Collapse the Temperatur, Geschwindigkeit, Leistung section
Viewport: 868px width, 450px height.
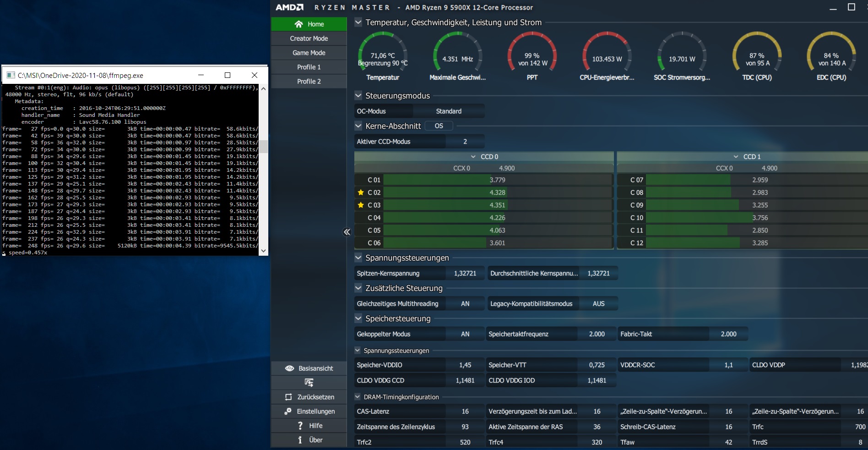click(x=358, y=22)
